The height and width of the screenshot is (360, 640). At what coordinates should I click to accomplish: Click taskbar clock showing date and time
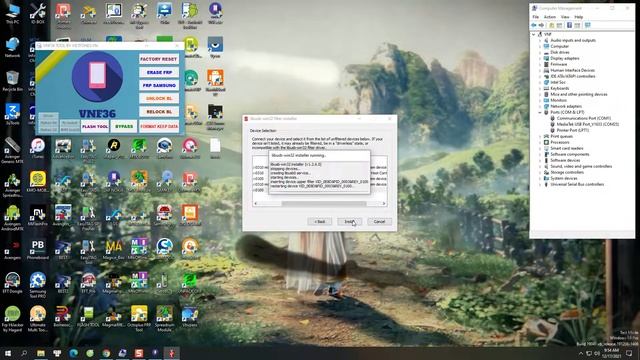click(x=611, y=353)
